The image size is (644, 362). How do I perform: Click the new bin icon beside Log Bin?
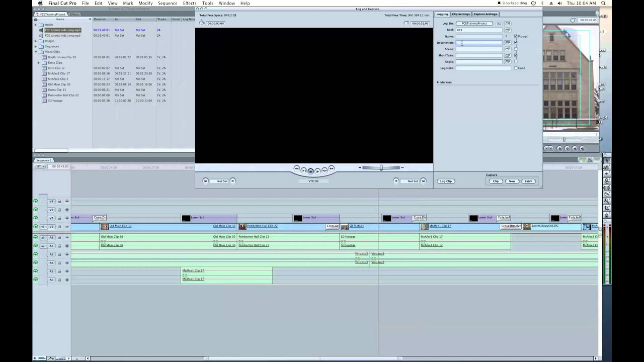(508, 24)
